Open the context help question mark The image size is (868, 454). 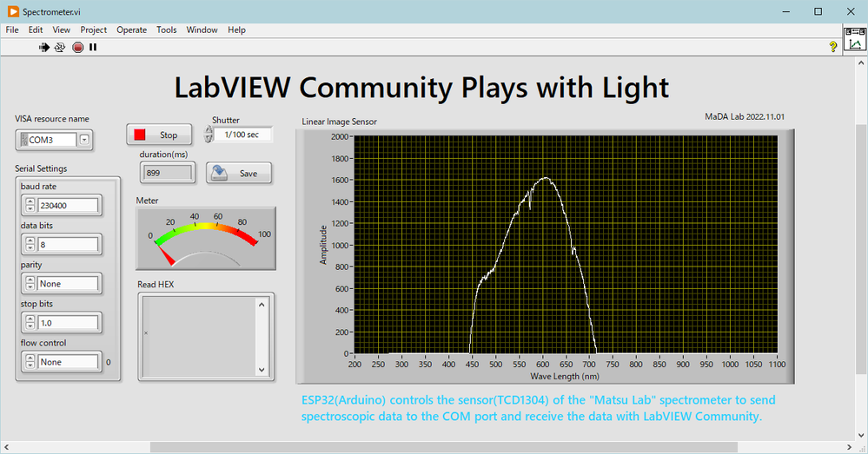tap(832, 47)
